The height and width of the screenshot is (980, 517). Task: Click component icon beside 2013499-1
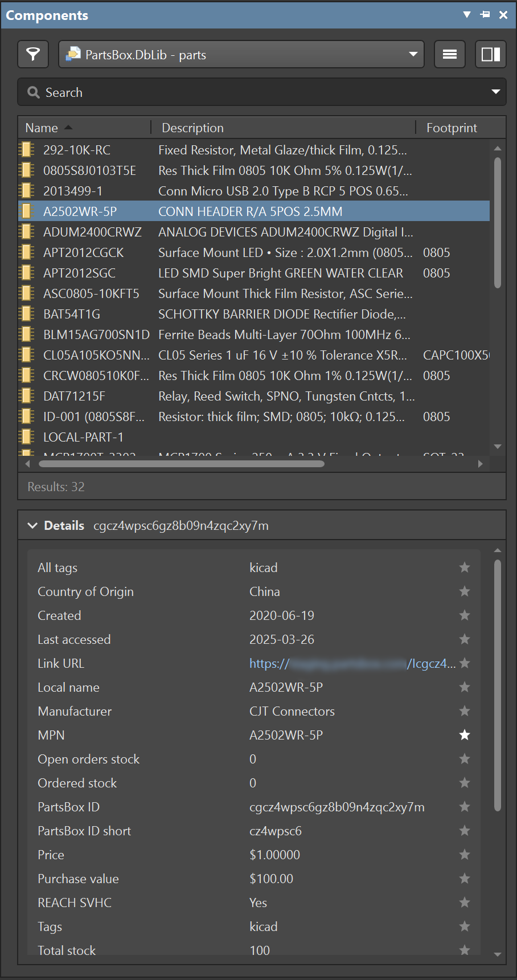tap(26, 191)
